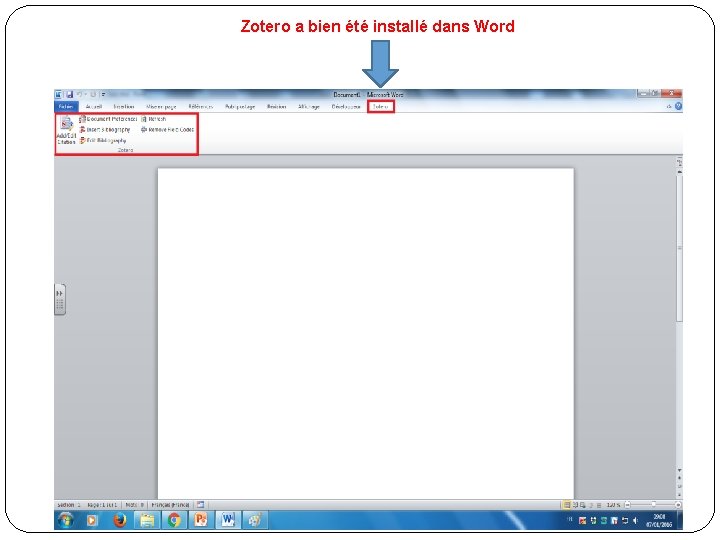The image size is (720, 540).
Task: Click in the blank document page
Action: point(366,333)
